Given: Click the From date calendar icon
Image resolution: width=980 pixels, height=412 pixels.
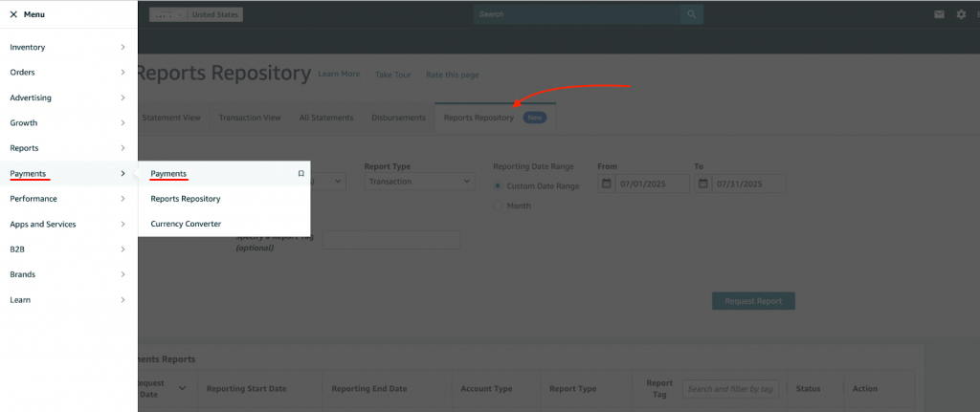Looking at the screenshot, I should click(x=607, y=183).
